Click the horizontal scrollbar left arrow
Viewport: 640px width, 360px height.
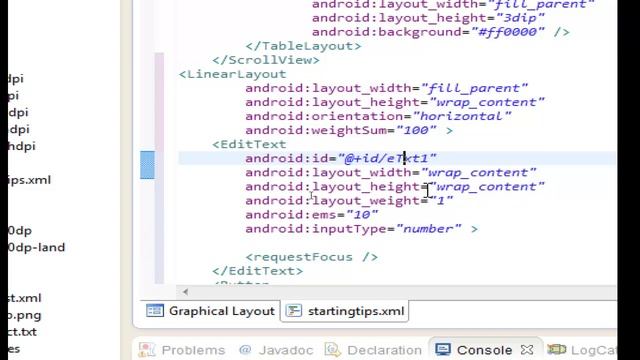185,292
